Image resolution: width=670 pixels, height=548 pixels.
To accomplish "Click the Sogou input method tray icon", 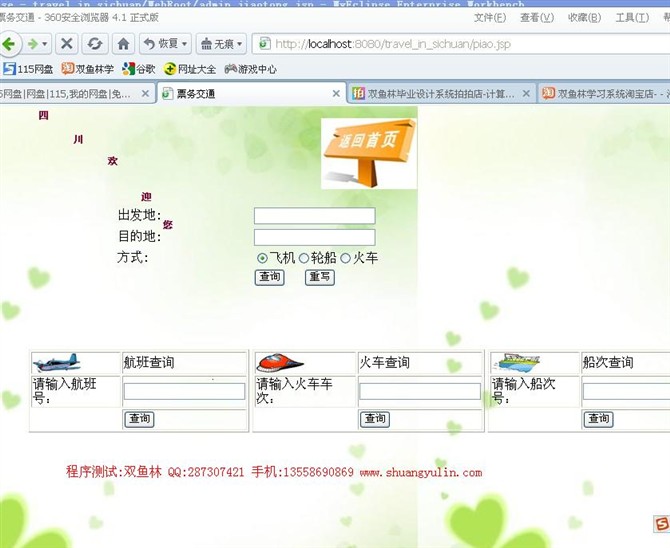I will click(x=662, y=524).
